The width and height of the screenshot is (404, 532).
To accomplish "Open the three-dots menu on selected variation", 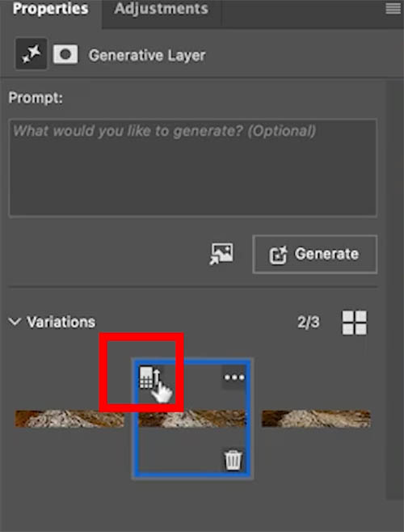I will click(x=234, y=378).
